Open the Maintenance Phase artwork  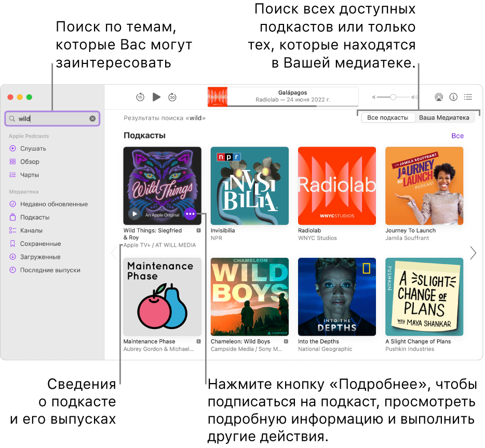[163, 297]
